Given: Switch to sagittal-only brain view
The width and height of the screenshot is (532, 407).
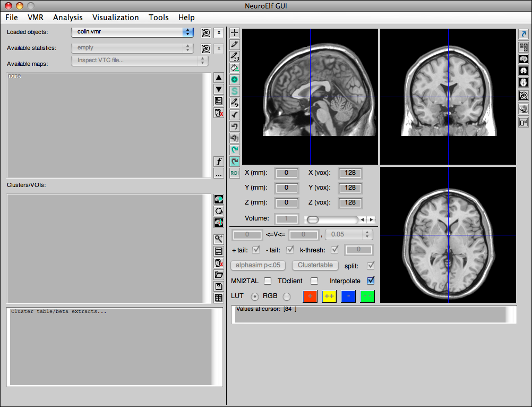Looking at the screenshot, I should [x=524, y=59].
